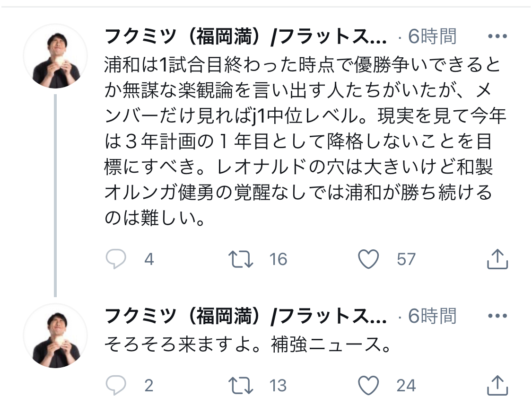Image resolution: width=532 pixels, height=406 pixels.
Task: Open more options menu on second tweet
Action: tap(497, 316)
